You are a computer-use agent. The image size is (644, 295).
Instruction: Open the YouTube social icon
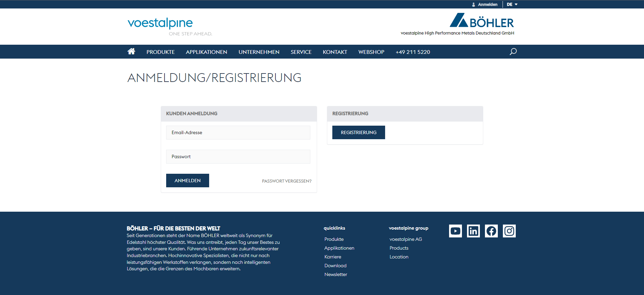[456, 231]
